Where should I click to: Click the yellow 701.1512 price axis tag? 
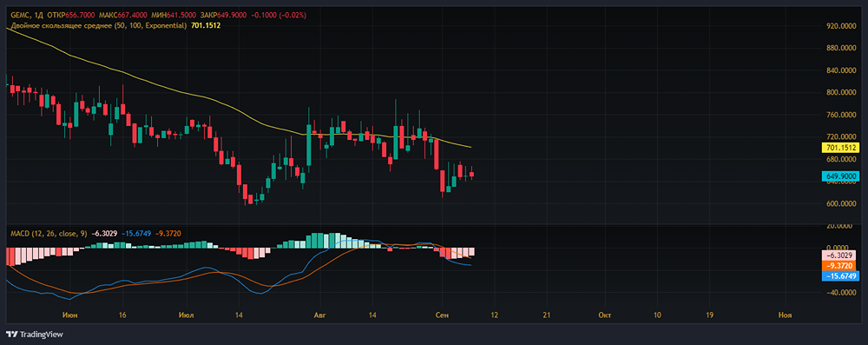pyautogui.click(x=841, y=148)
